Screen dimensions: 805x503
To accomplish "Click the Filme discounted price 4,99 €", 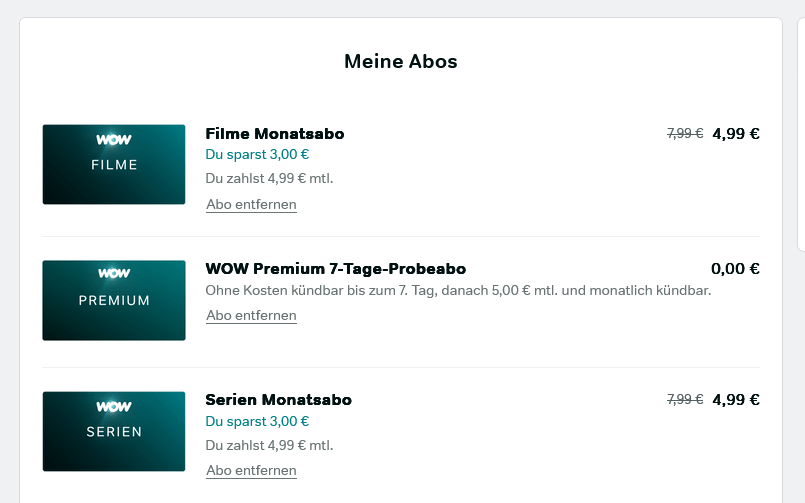I will [x=736, y=133].
